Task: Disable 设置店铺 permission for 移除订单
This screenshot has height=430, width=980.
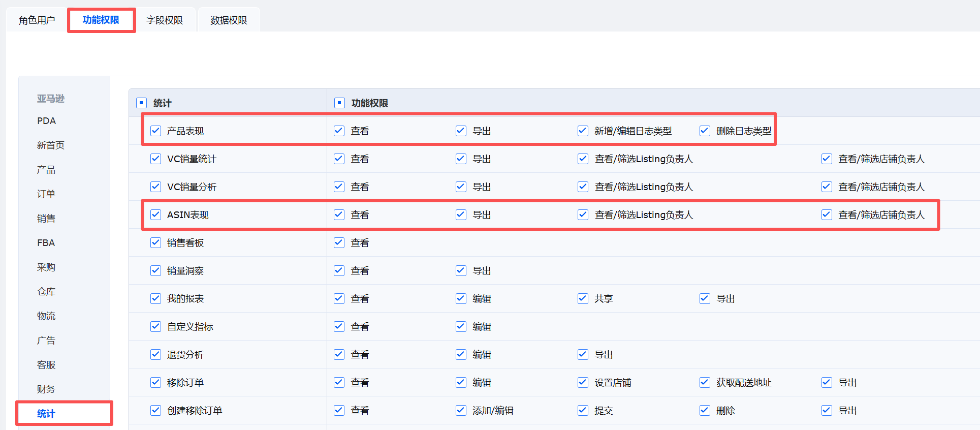Action: click(x=583, y=383)
